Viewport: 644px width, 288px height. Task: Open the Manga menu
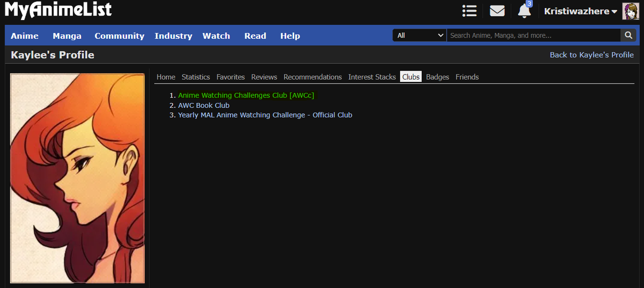67,36
